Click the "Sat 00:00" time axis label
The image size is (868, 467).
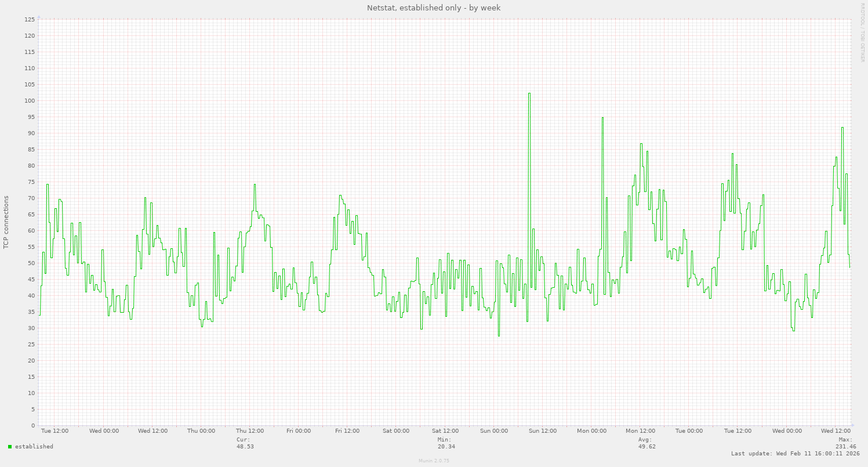tap(397, 431)
